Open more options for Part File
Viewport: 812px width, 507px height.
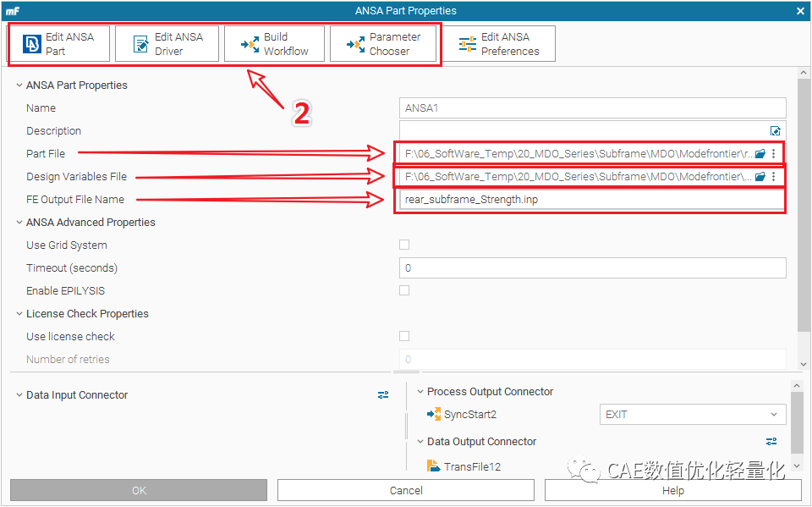[774, 153]
